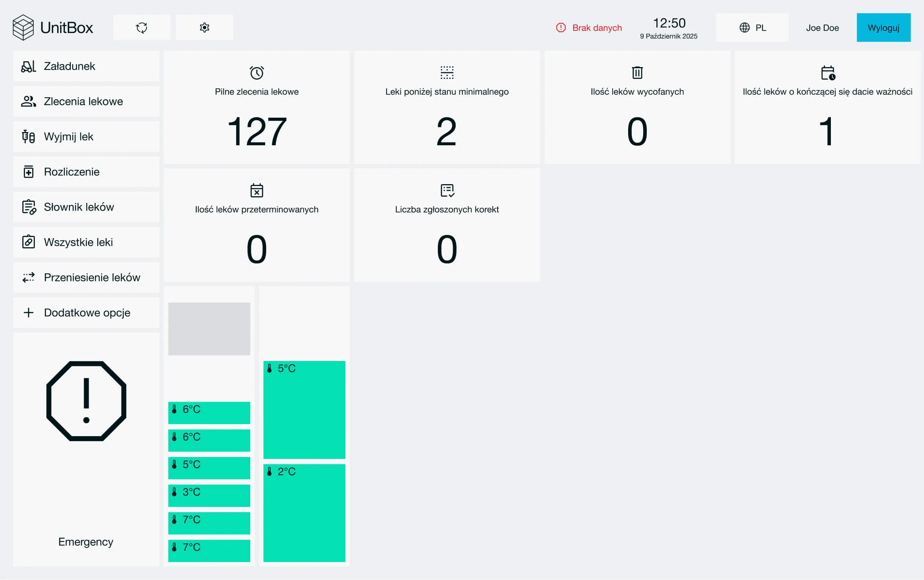924x580 pixels.
Task: Open the PL language selector
Action: pyautogui.click(x=752, y=28)
